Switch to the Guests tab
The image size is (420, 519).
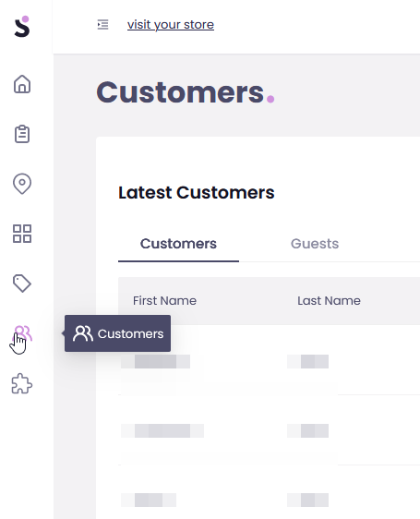[x=315, y=244]
